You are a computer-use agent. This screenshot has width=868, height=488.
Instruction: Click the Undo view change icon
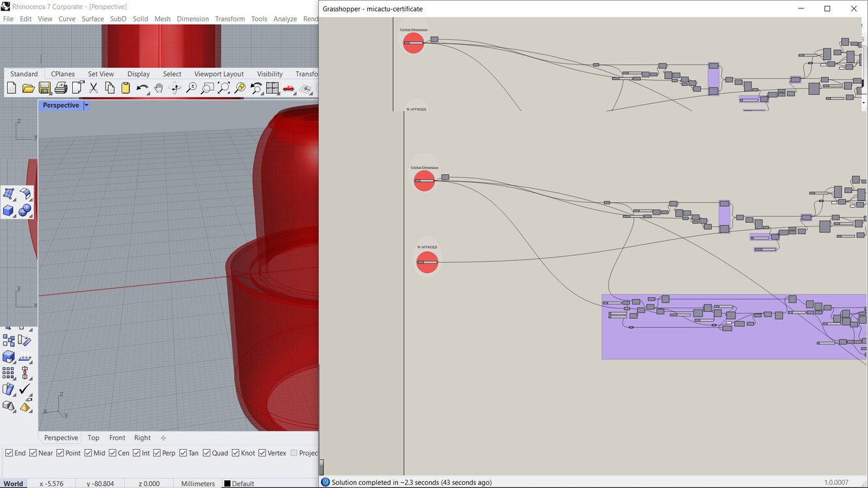coord(256,88)
